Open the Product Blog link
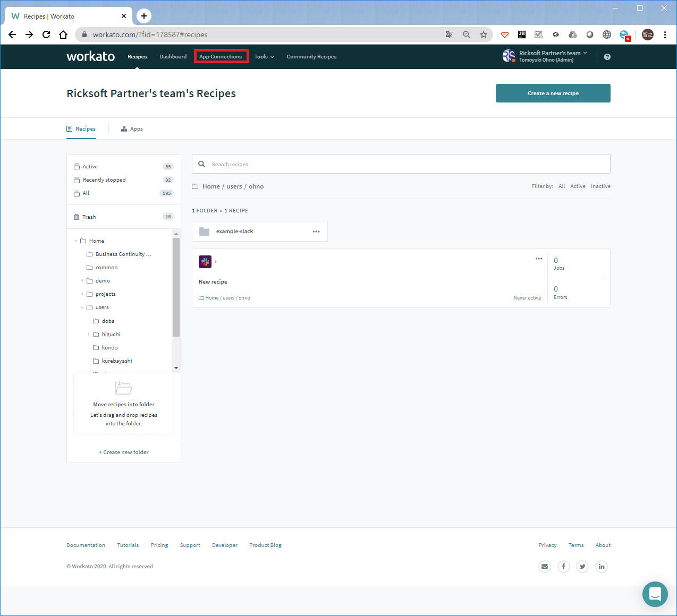Viewport: 677px width, 616px height. [x=265, y=545]
